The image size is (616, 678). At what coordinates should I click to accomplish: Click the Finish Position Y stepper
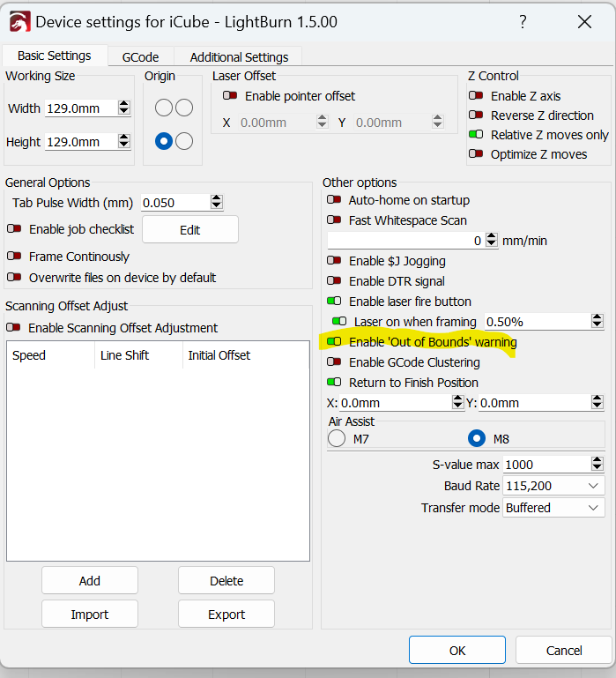coord(597,402)
